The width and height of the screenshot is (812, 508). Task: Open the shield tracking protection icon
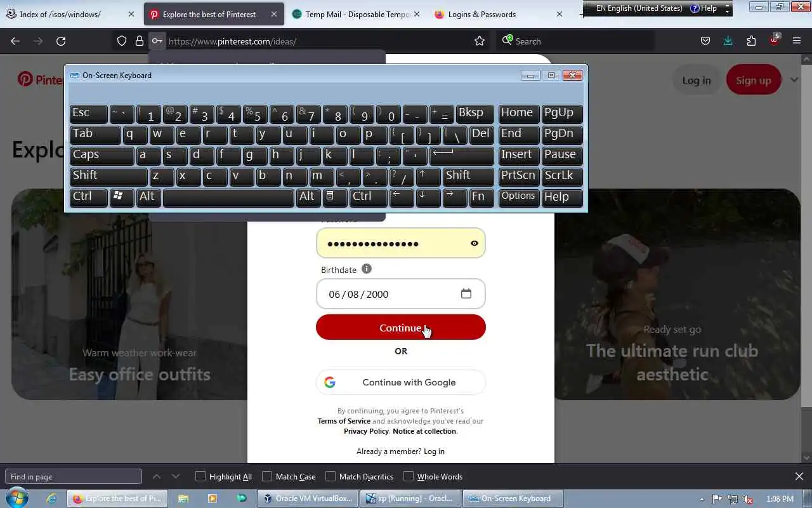(122, 41)
